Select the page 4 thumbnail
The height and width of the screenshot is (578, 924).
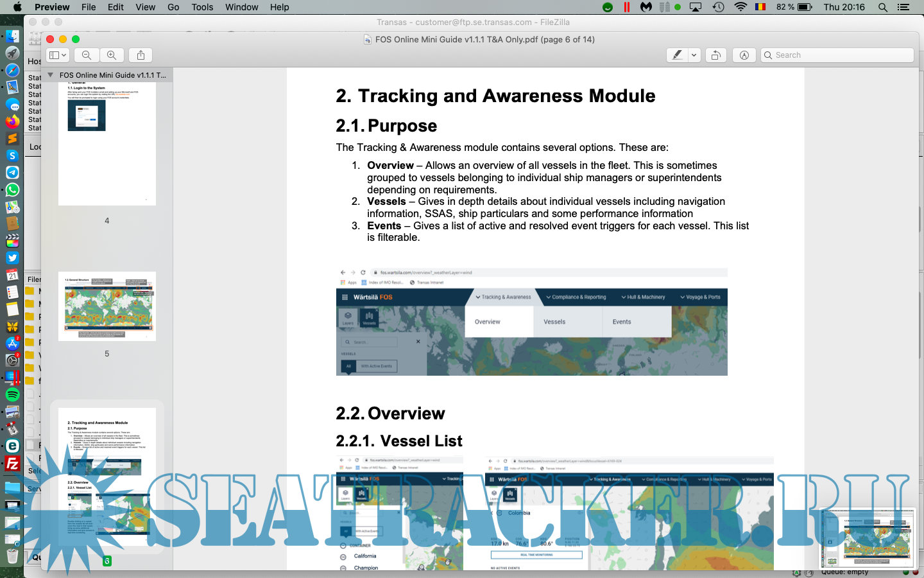[107, 144]
